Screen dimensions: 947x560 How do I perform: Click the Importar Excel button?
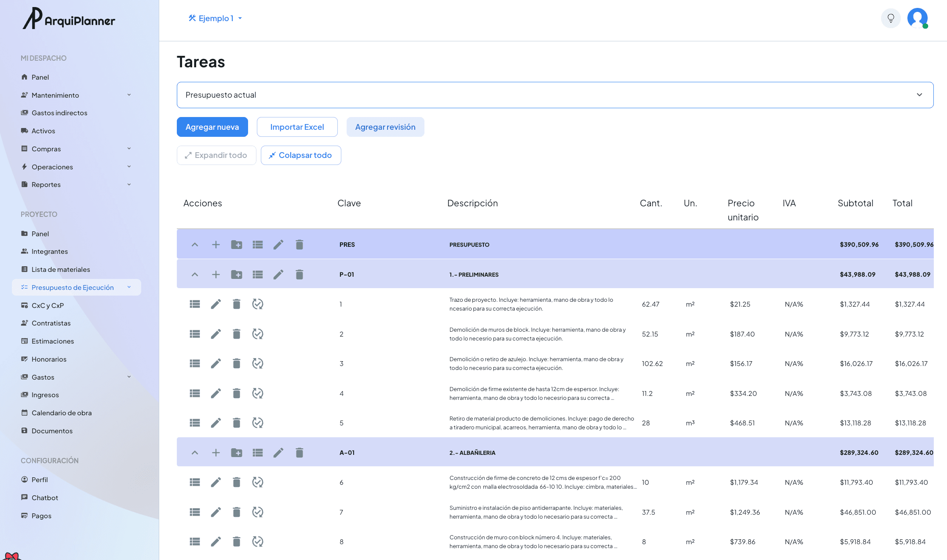pos(297,127)
